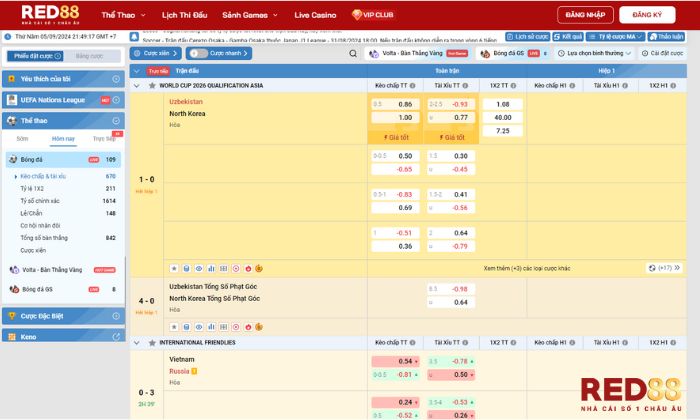Favorite the World Cup 2026 Qualification Asia league
The height and width of the screenshot is (420, 700).
point(152,86)
